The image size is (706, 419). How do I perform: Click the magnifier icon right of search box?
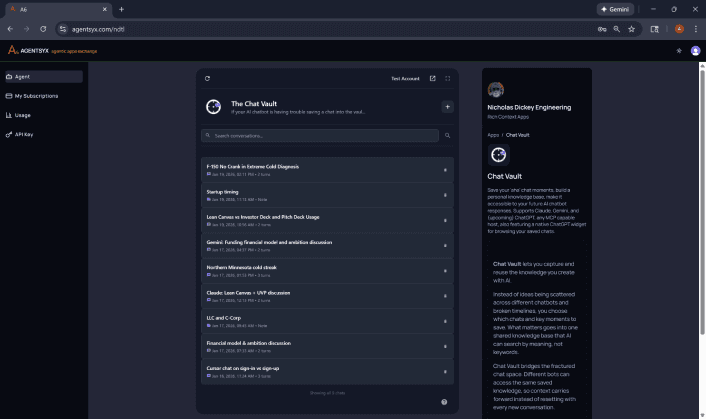(x=447, y=135)
